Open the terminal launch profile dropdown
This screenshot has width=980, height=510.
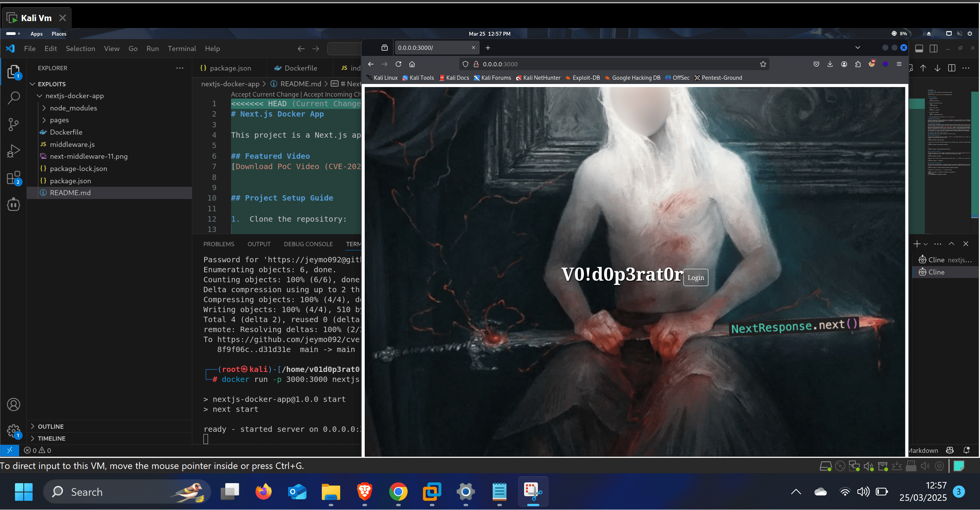(926, 244)
